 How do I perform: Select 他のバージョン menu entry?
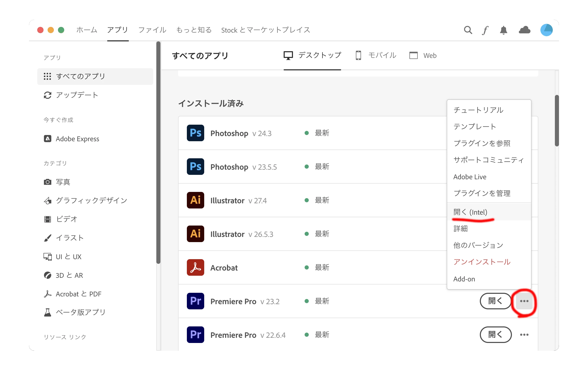click(478, 245)
